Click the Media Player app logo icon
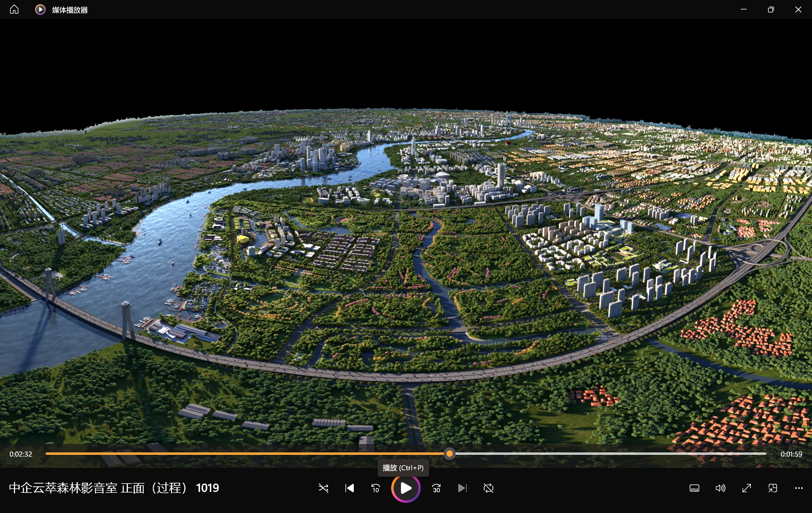This screenshot has height=513, width=812. tap(40, 9)
